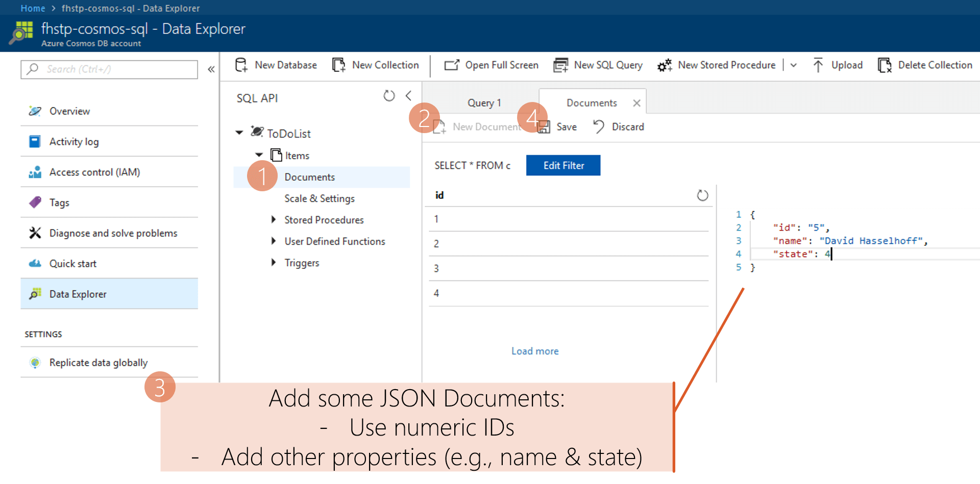Screen dimensions: 980x484
Task: Go to Home breadcrumb
Action: pyautogui.click(x=33, y=8)
